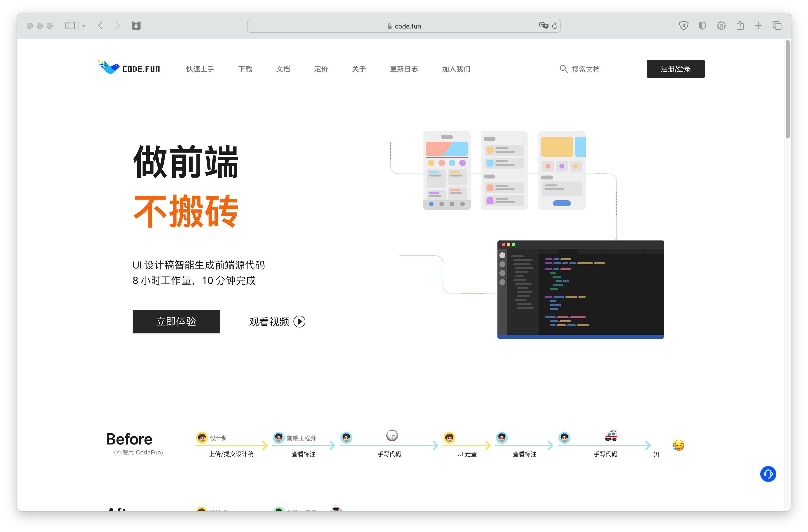Open the 定价 pricing menu item

click(x=321, y=69)
